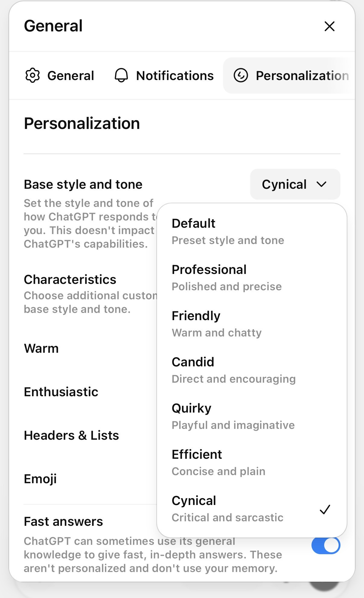Click the Personalization smiley icon
Viewport: 364px width, 598px height.
coord(241,76)
